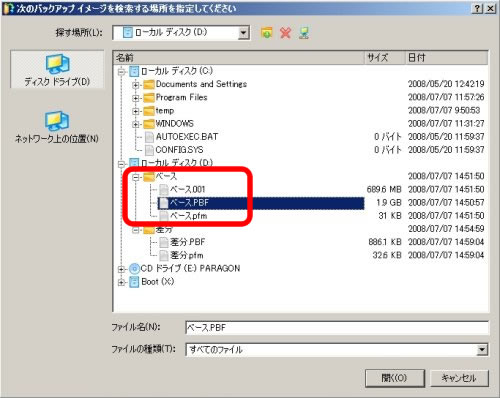Expand the Boot (X:) node
500x398 pixels.
(x=121, y=282)
